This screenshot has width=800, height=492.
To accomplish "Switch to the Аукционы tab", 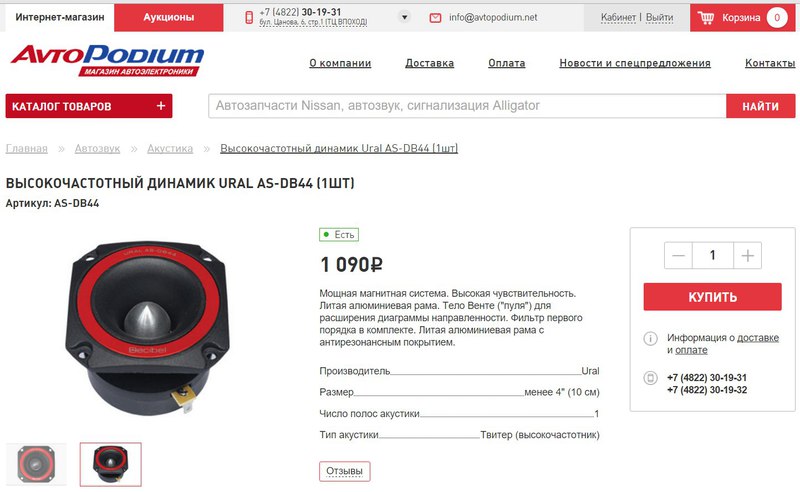I will [x=169, y=18].
